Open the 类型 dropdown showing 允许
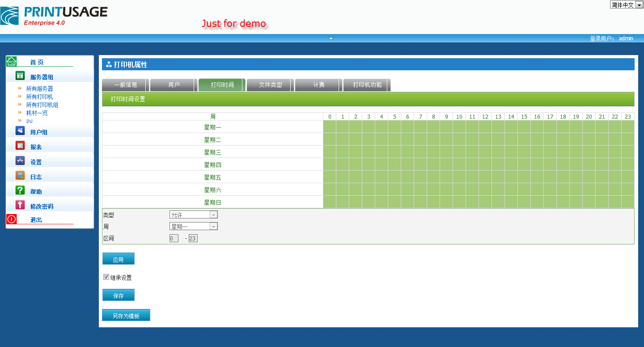Image resolution: width=644 pixels, height=347 pixels. (193, 215)
